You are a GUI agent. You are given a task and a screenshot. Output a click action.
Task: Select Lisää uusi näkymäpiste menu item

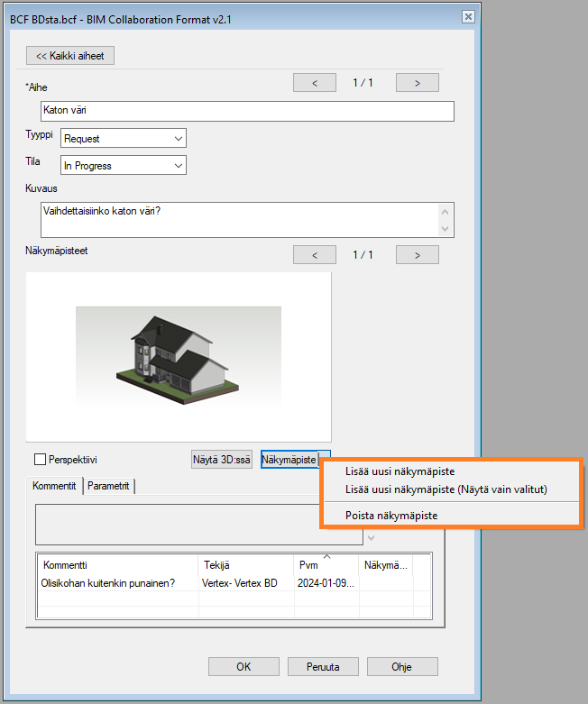click(x=400, y=471)
